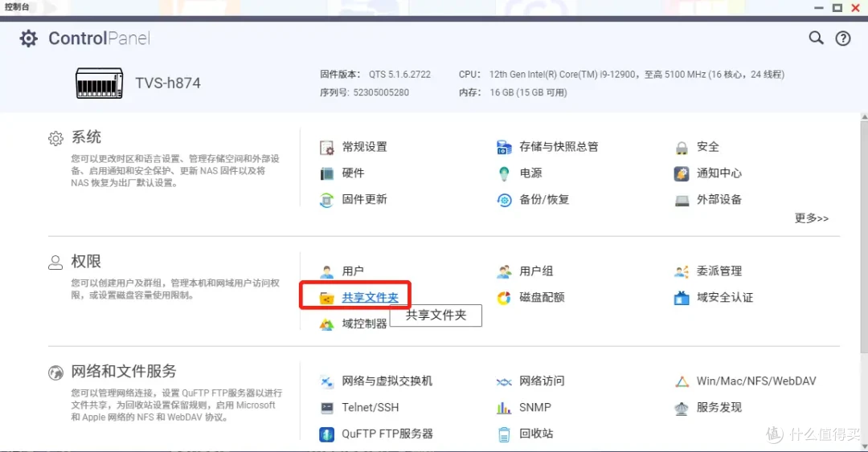This screenshot has height=452, width=868.
Task: Select the 系统 section heading
Action: tap(86, 137)
